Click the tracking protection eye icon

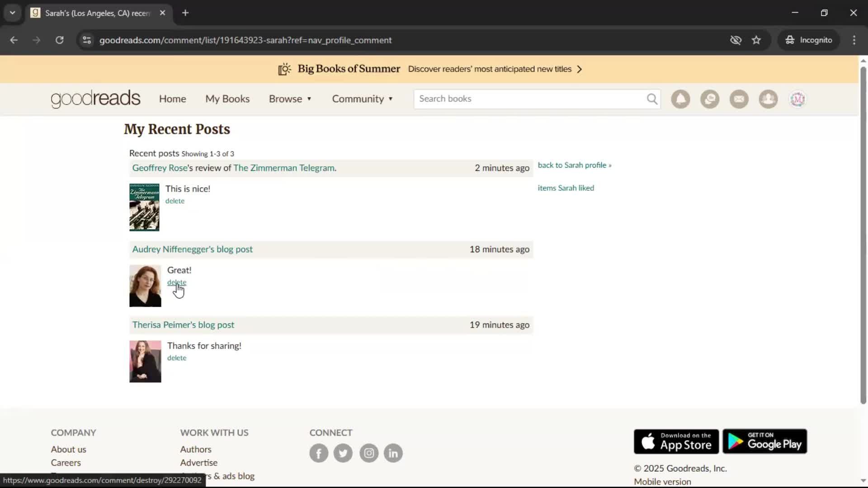(x=736, y=40)
